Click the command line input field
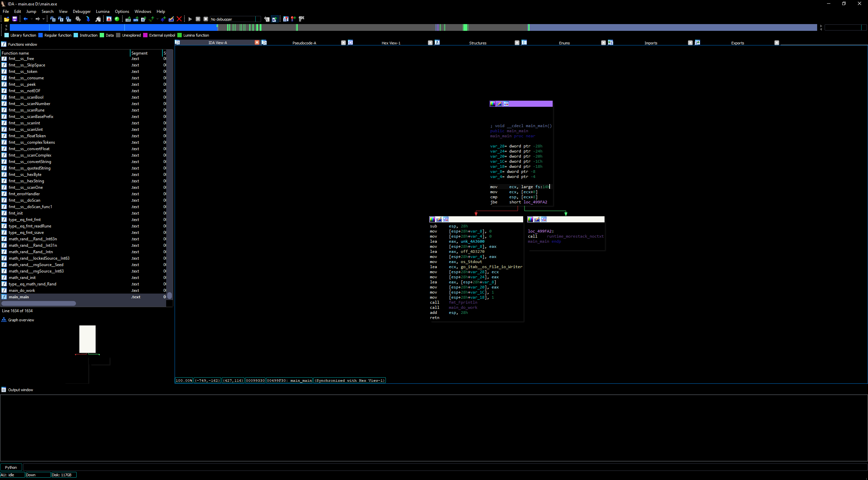 click(x=445, y=467)
